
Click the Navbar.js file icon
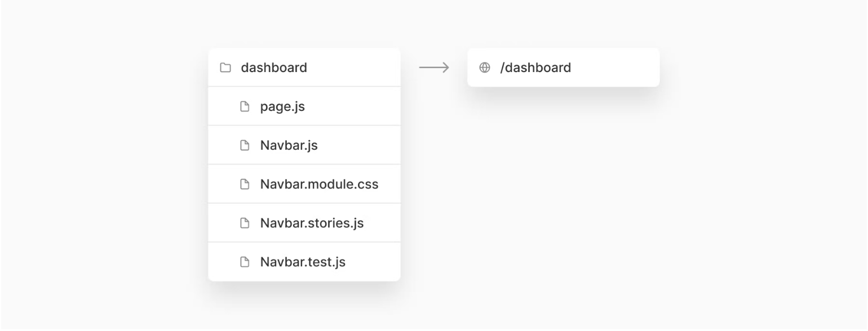pos(245,146)
